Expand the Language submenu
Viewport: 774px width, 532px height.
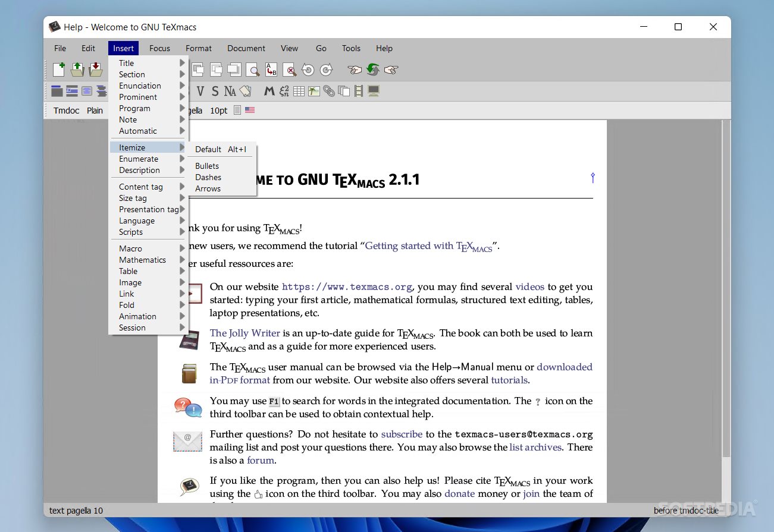pyautogui.click(x=149, y=221)
